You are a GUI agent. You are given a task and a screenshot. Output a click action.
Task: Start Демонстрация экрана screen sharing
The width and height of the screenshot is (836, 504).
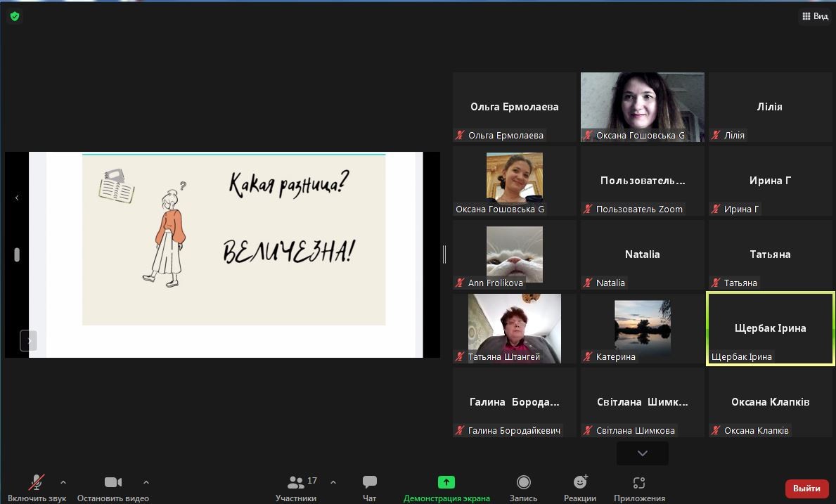point(446,488)
